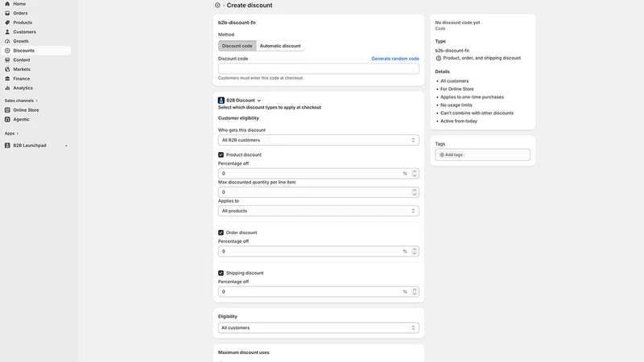Open Finance in the sidebar
This screenshot has height=362, width=644.
tap(22, 78)
